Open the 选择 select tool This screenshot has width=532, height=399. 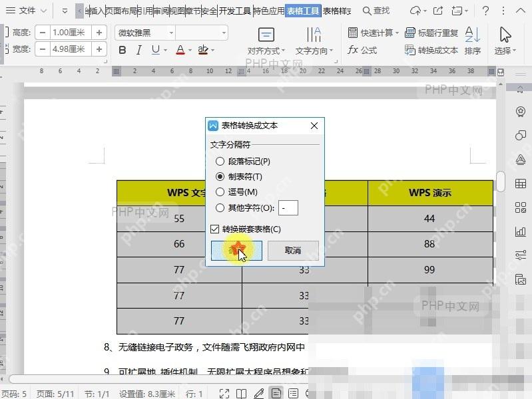point(505,41)
